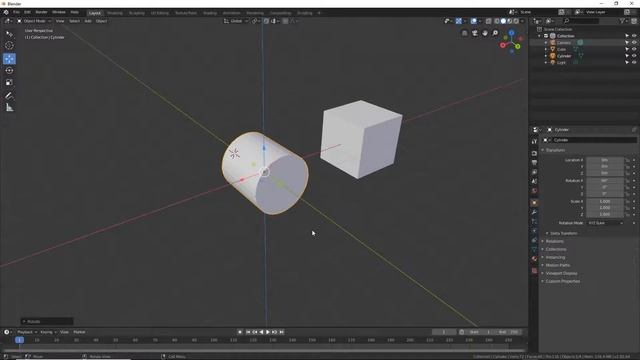Click the red X axis on navigation gizmo
The width and height of the screenshot is (640, 360).
[503, 45]
